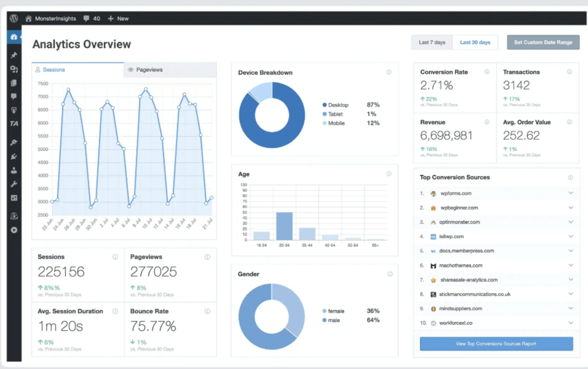Open Plugins icon in the sidebar
The image size is (588, 369).
pos(14,156)
